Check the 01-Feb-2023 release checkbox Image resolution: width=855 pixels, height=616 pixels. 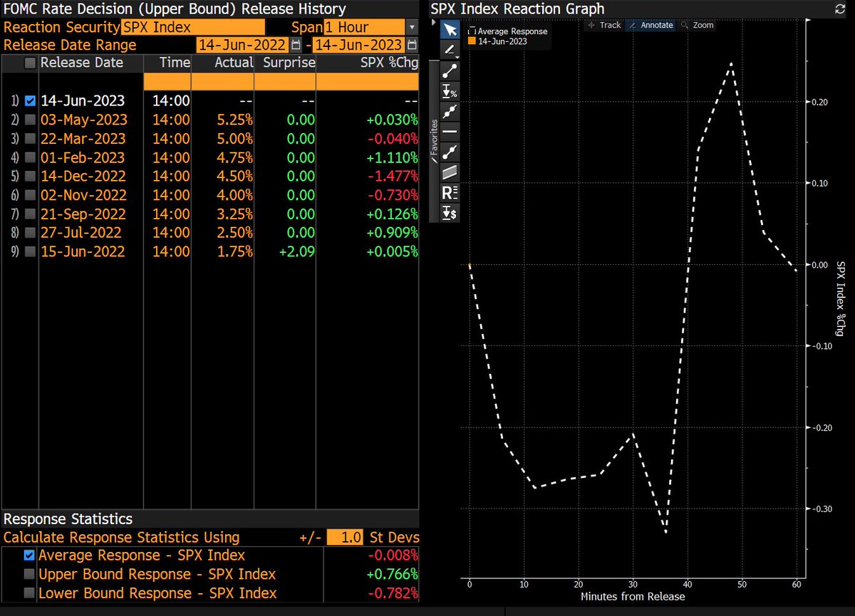tap(30, 157)
